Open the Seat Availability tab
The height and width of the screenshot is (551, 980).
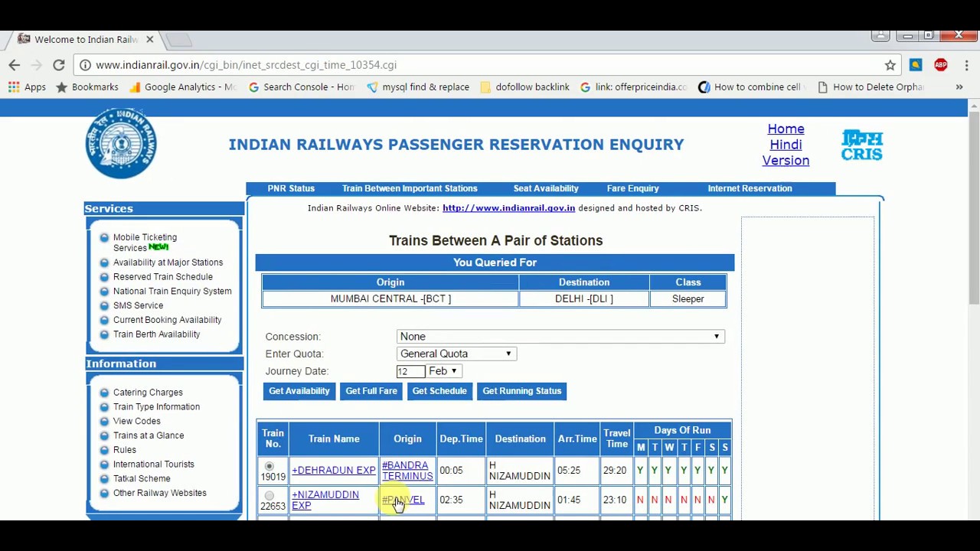(x=546, y=188)
